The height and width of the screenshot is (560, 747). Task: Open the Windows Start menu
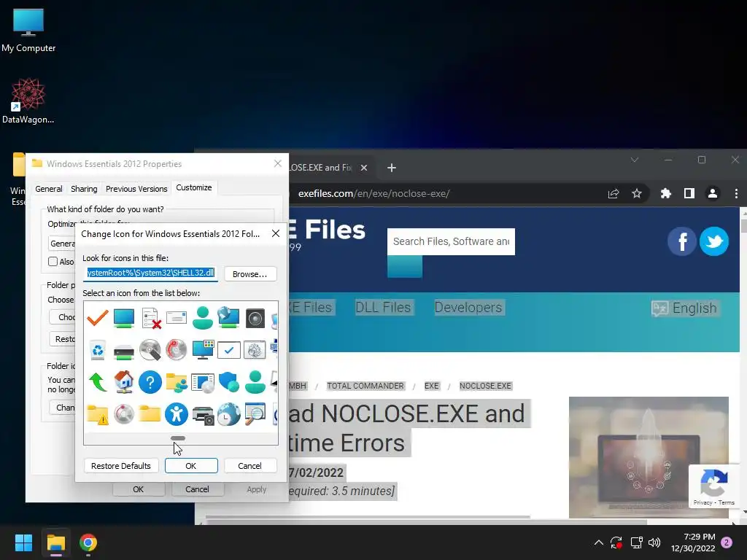coord(23,542)
